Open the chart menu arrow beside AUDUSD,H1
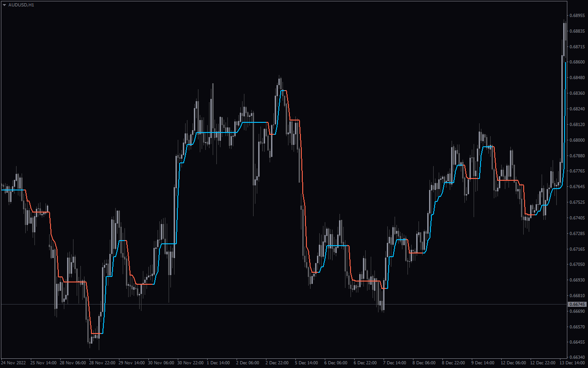Image resolution: width=588 pixels, height=368 pixels. point(5,5)
